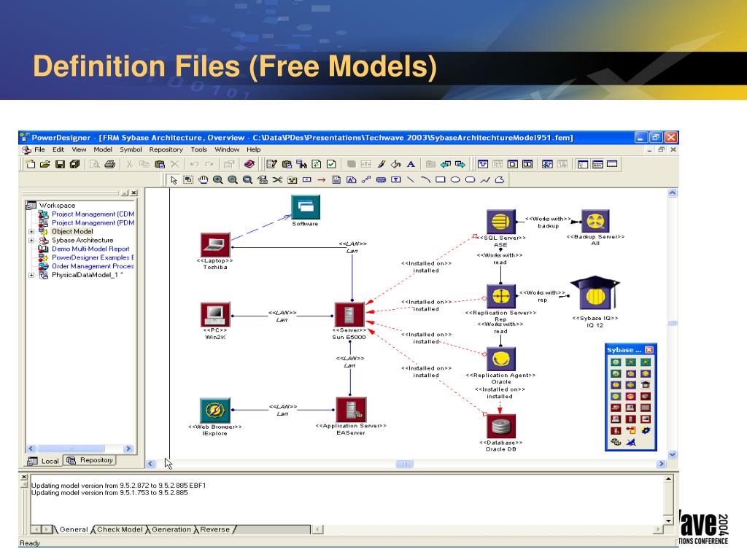The image size is (747, 560).
Task: Click the Backup Server symbol
Action: (x=595, y=222)
